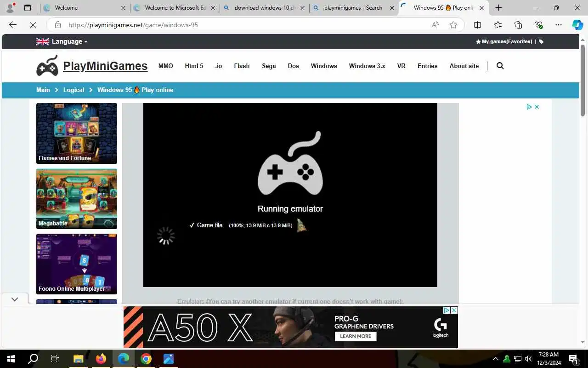The width and height of the screenshot is (588, 368).
Task: Click the tag icon next to My games
Action: [541, 41]
